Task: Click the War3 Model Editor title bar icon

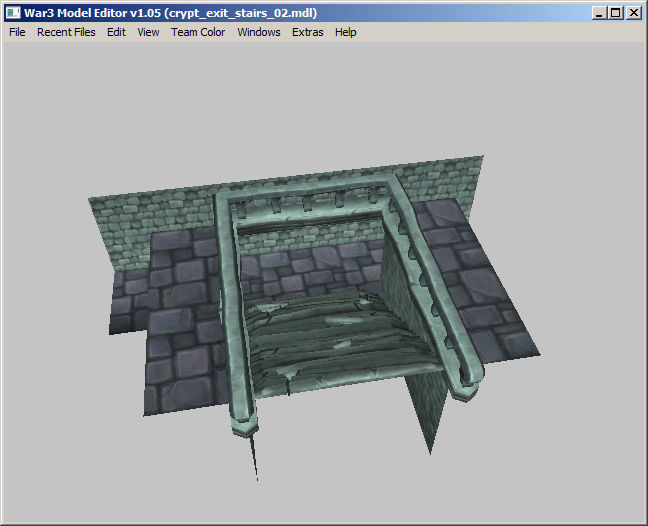Action: pos(13,13)
